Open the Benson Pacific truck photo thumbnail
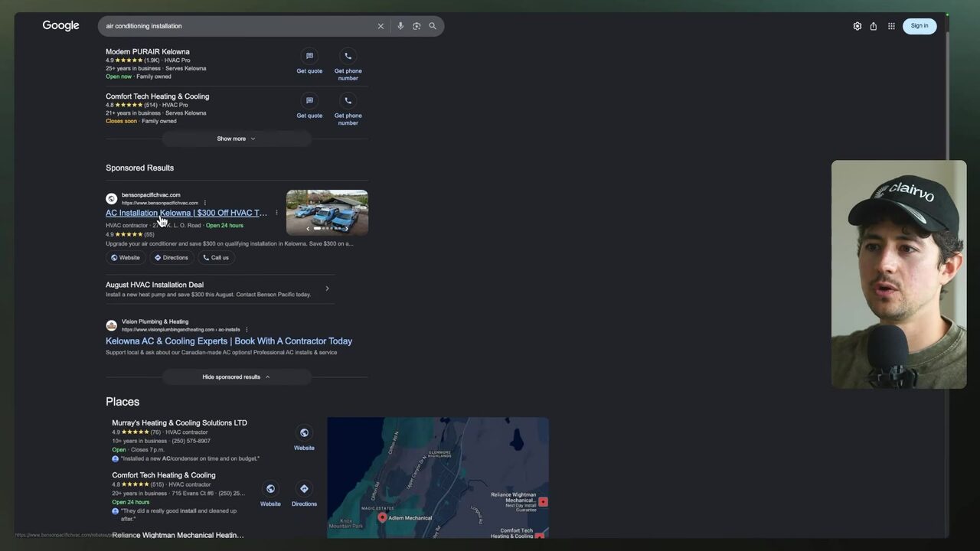 [327, 212]
